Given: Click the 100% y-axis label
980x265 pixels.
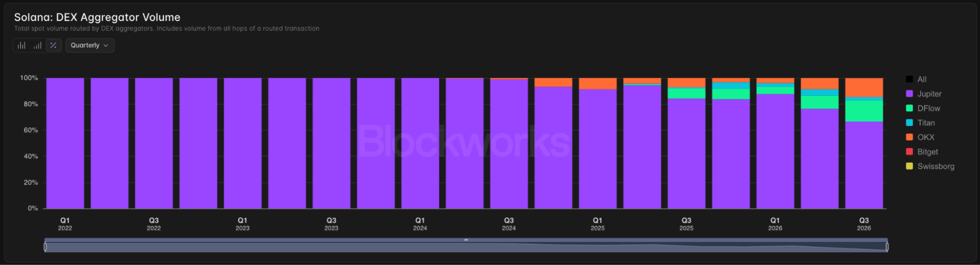Looking at the screenshot, I should click(x=29, y=78).
